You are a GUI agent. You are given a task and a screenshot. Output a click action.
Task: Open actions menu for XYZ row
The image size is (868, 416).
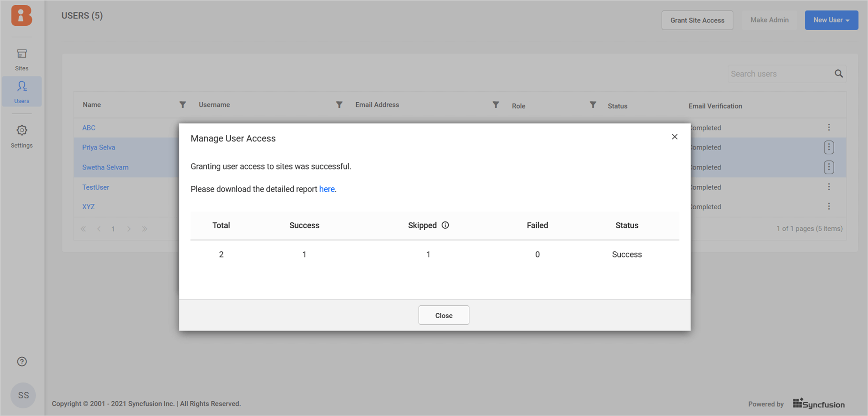point(829,206)
